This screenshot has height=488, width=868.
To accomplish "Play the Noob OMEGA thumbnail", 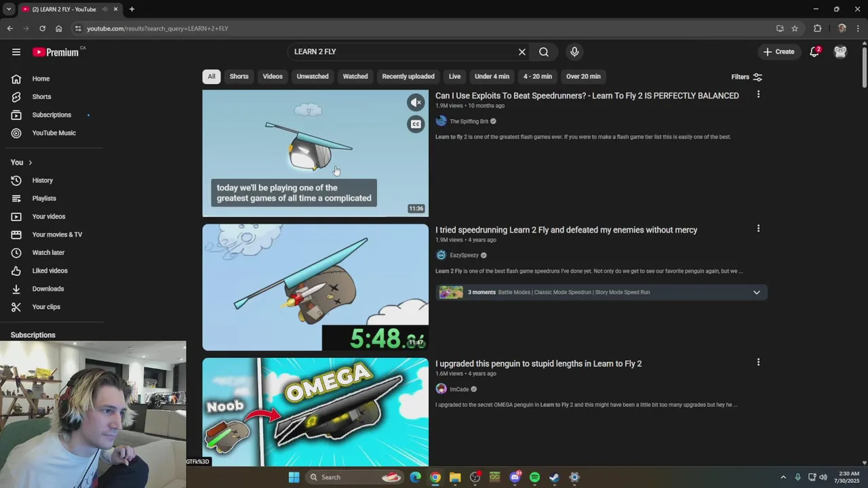I will click(x=315, y=412).
